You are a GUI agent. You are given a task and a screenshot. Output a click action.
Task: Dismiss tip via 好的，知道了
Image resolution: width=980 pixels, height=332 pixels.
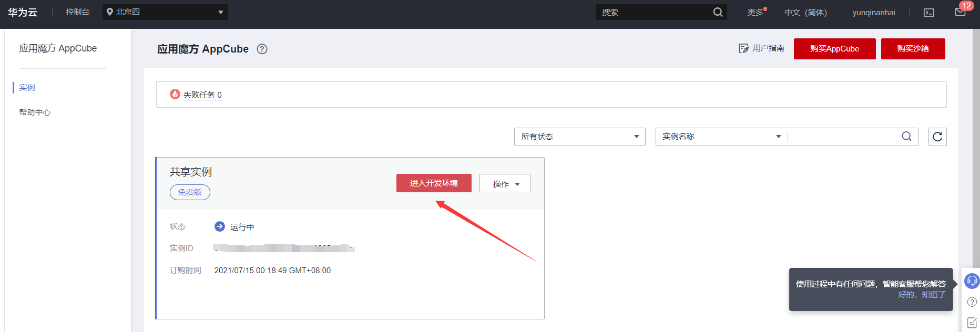pyautogui.click(x=922, y=295)
